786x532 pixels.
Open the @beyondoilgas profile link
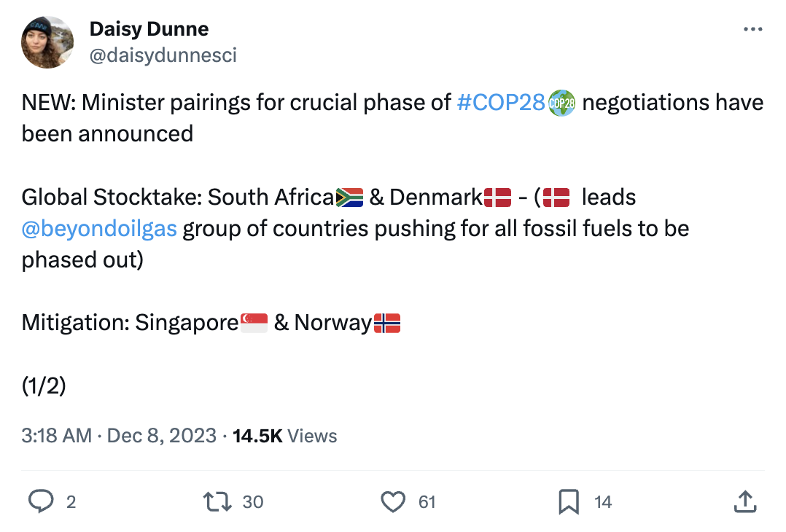pyautogui.click(x=99, y=228)
